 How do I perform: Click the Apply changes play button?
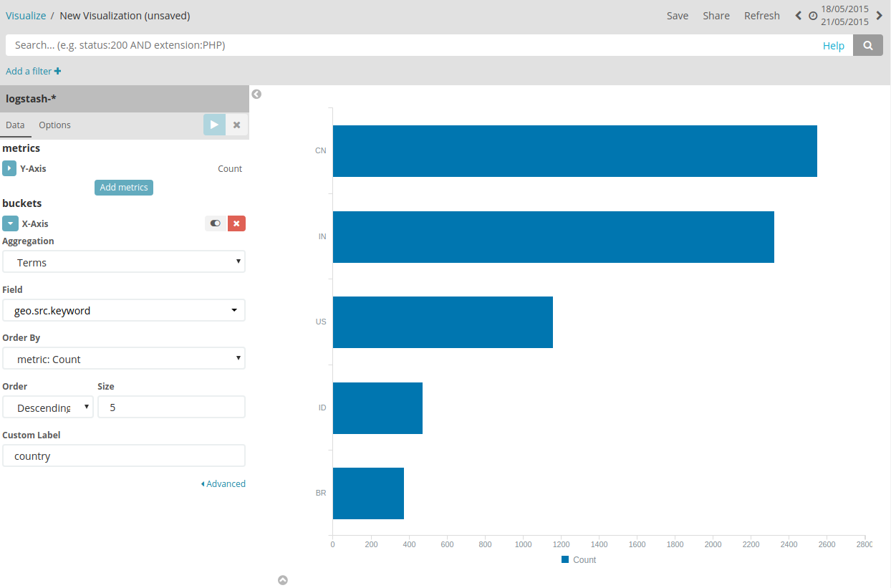click(x=214, y=125)
